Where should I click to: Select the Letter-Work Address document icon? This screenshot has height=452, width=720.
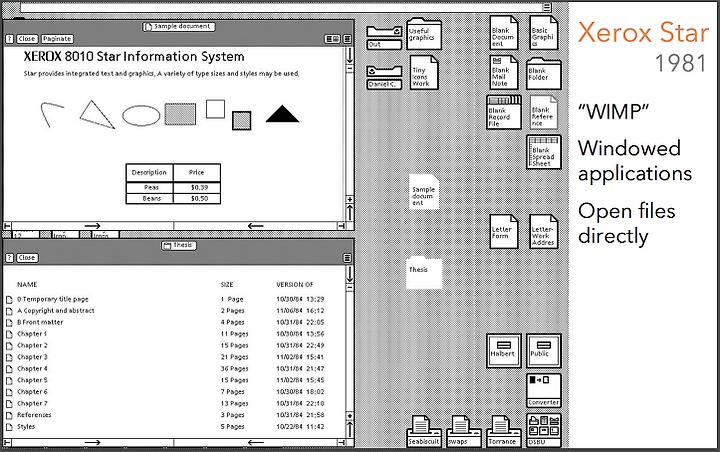point(544,232)
